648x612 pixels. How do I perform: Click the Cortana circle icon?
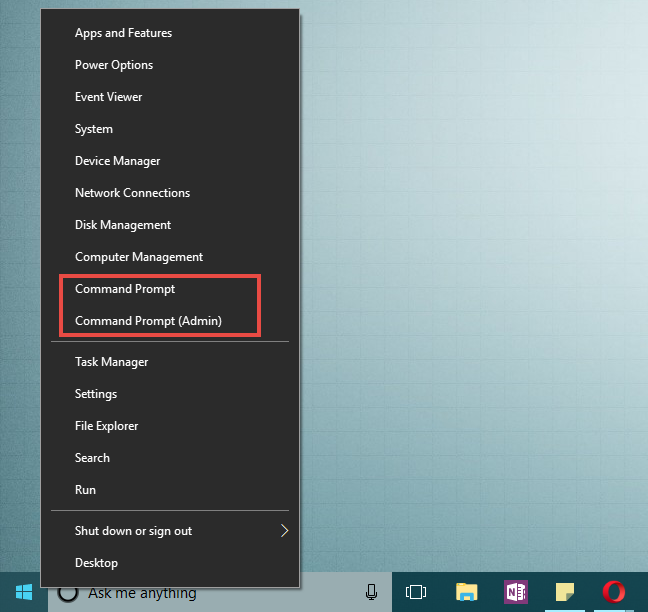(x=68, y=592)
